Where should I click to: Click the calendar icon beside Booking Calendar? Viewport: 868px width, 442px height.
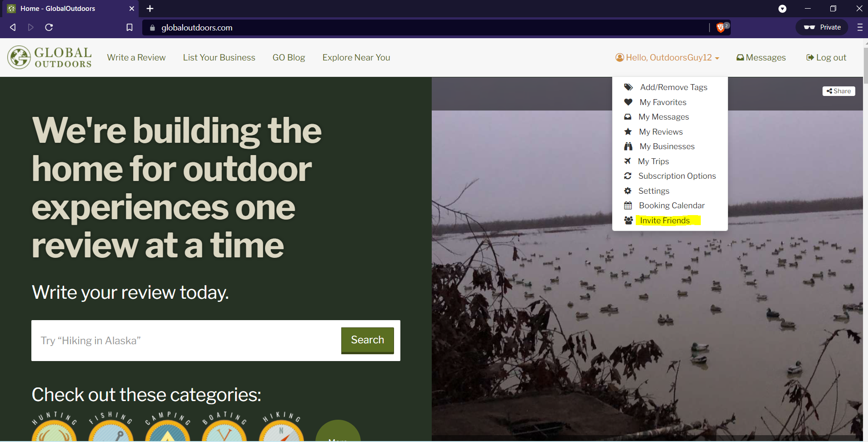pyautogui.click(x=628, y=206)
